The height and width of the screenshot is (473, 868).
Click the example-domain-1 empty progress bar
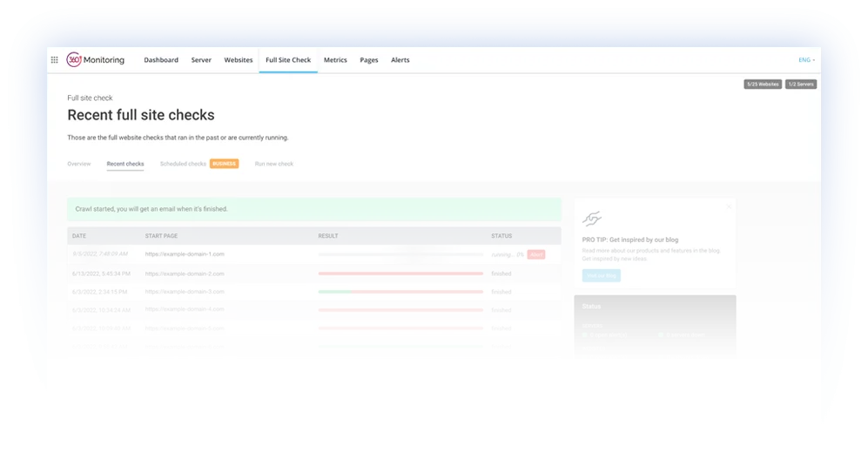tap(400, 254)
